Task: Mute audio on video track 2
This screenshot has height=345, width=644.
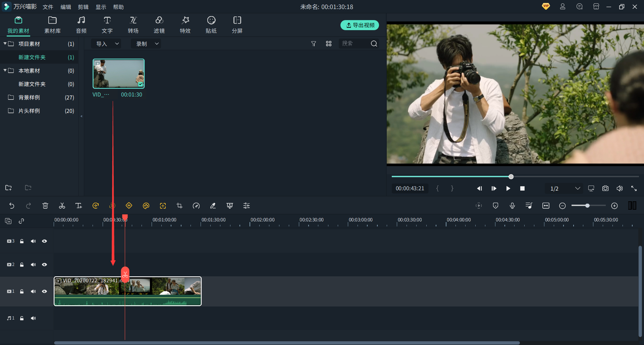Action: pos(33,265)
